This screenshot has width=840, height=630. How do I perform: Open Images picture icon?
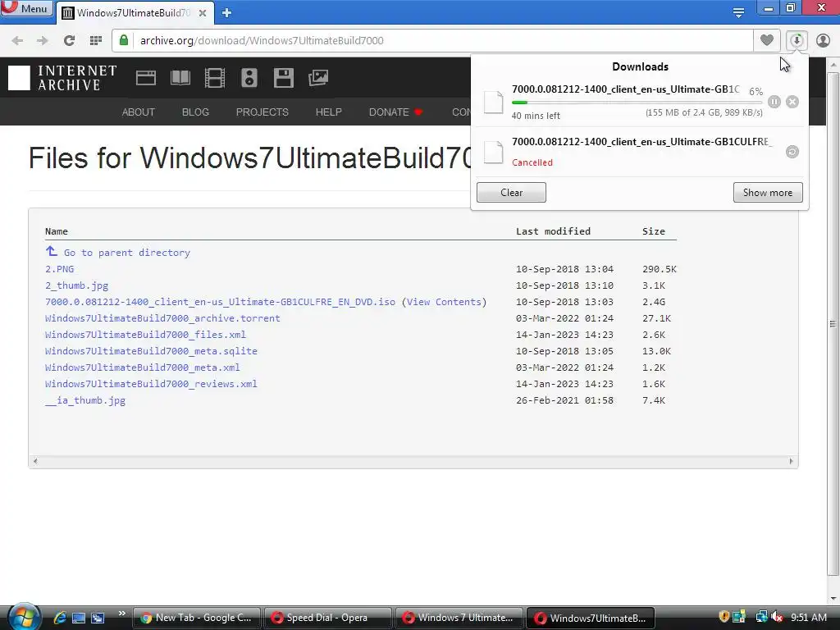tap(318, 78)
